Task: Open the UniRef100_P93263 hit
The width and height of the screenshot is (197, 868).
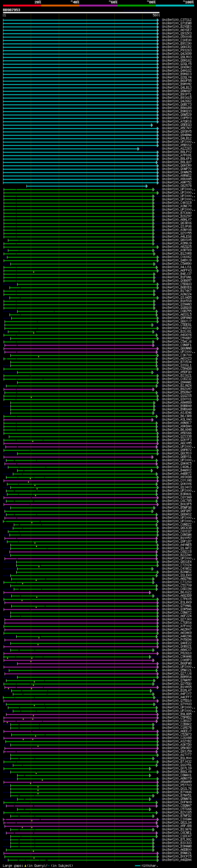Action: [x=177, y=50]
